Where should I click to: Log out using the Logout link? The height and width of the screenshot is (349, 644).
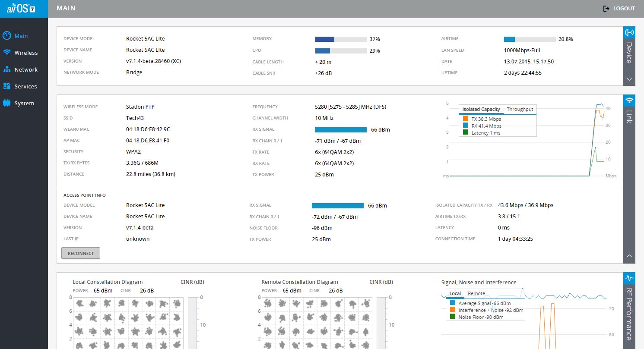pos(619,9)
